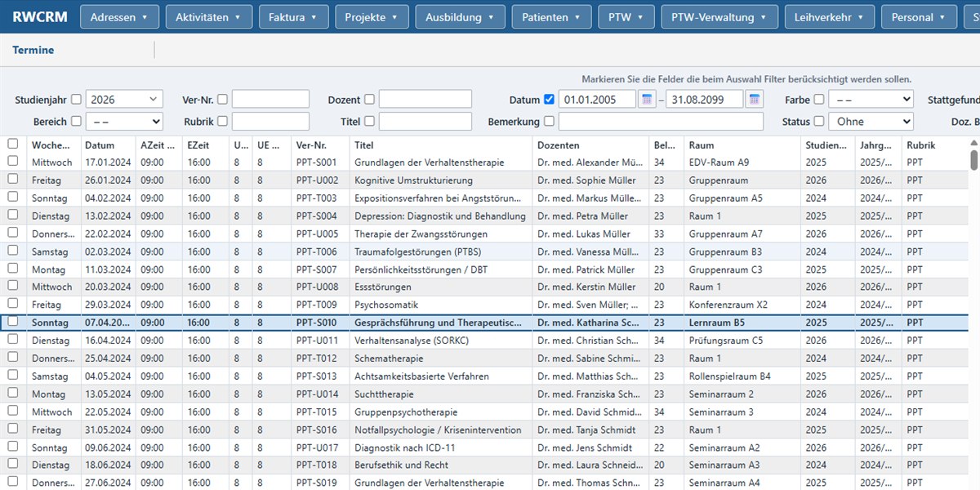Tick the Bemerkung filter checkbox
980x490 pixels.
tap(549, 121)
